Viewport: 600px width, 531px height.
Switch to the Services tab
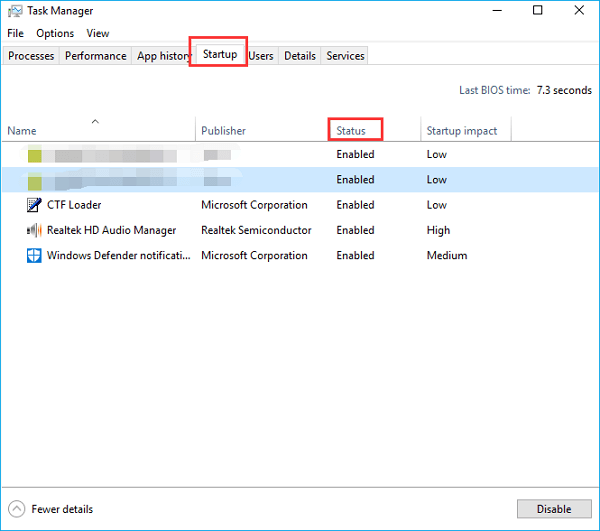click(345, 56)
